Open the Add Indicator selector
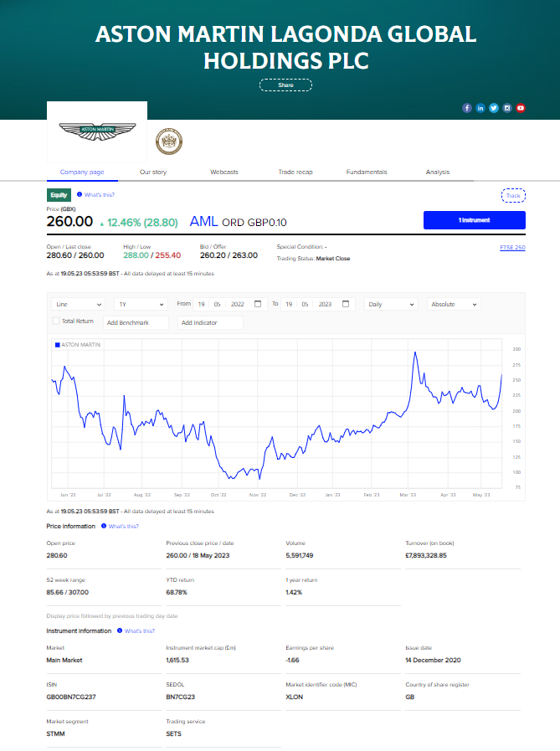This screenshot has height=751, width=560. (210, 323)
